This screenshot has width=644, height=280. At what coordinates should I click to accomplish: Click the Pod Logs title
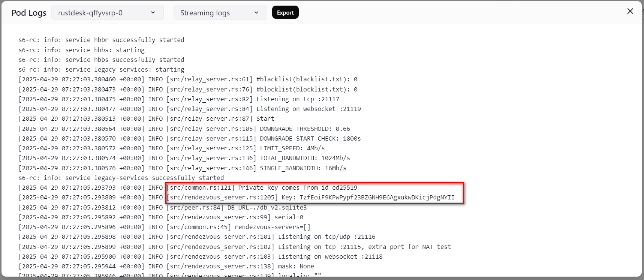click(x=29, y=13)
